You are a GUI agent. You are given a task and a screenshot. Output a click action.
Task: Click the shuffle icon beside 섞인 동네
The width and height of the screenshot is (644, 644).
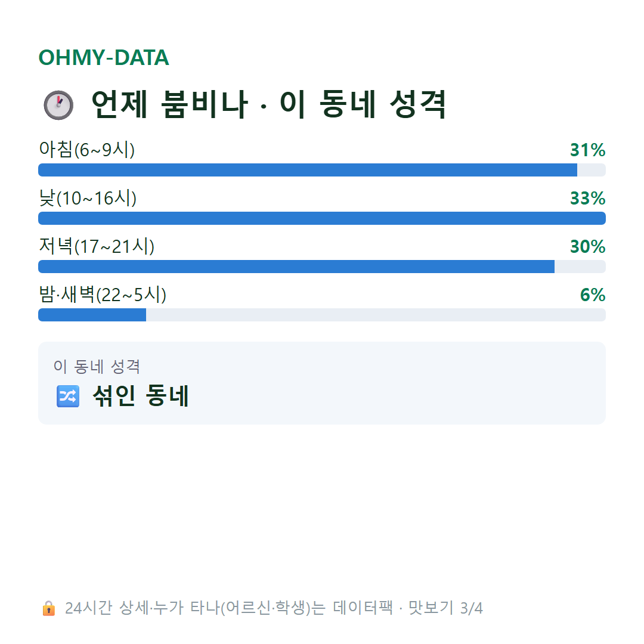(x=68, y=397)
